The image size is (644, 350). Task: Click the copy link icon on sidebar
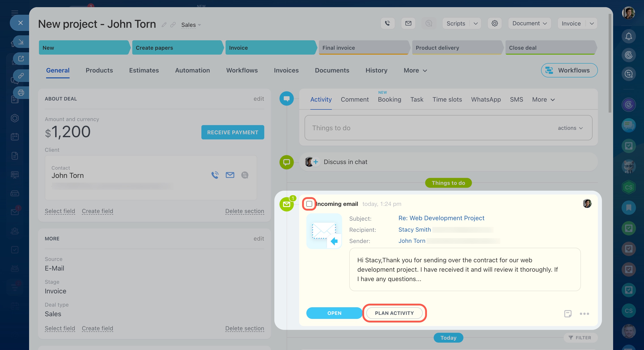pos(21,75)
